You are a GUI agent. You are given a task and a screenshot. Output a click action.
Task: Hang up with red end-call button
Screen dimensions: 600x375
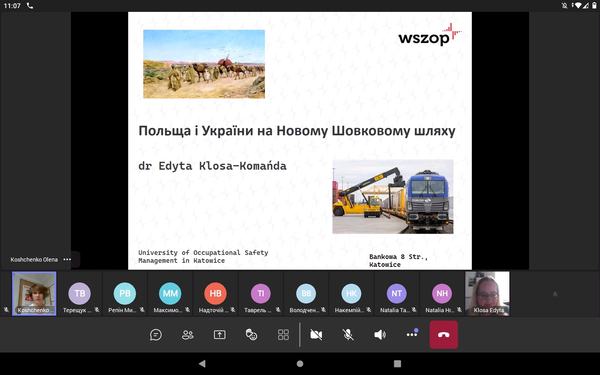coord(443,335)
